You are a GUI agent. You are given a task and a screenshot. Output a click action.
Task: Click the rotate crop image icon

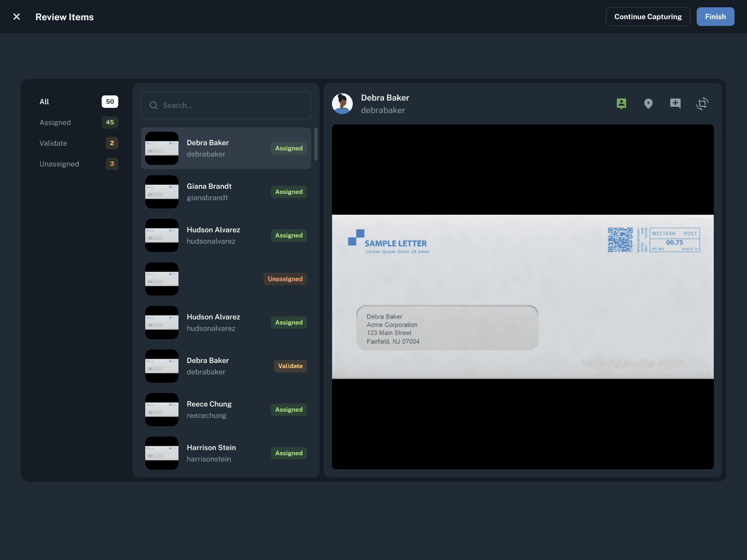(x=702, y=104)
